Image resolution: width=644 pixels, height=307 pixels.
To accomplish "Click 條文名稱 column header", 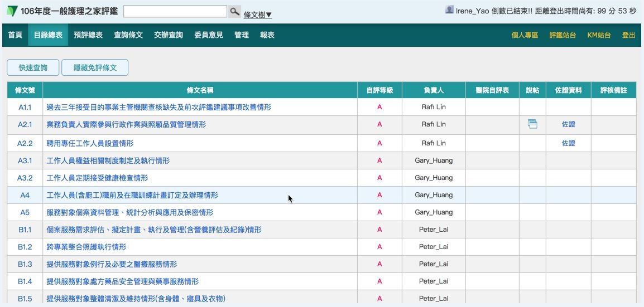I will point(200,90).
